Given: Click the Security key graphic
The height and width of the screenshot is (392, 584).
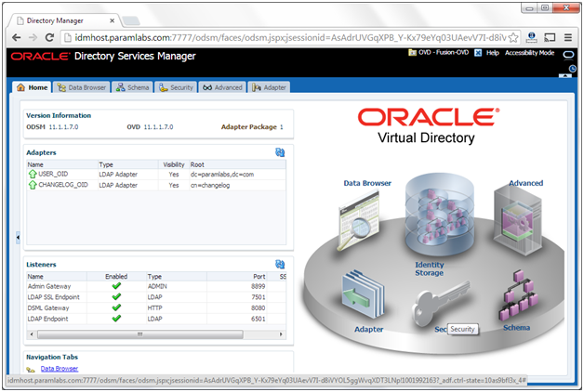Looking at the screenshot, I should [x=441, y=303].
